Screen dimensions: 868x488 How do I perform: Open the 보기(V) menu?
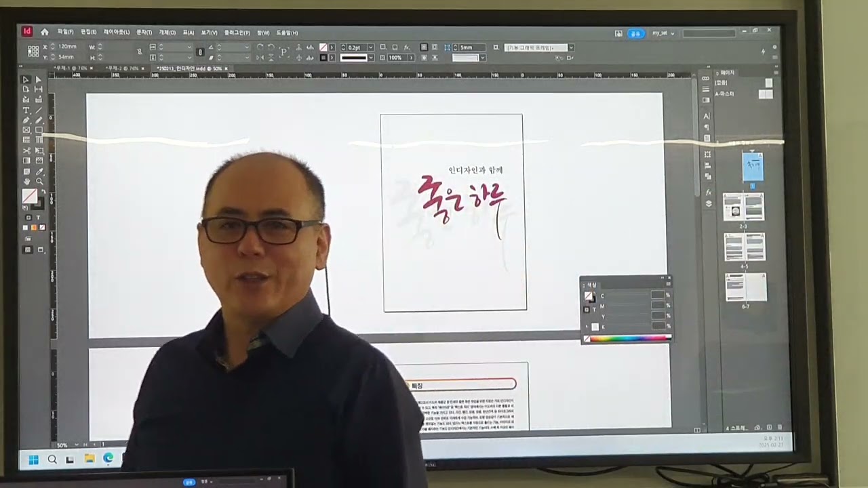coord(209,33)
